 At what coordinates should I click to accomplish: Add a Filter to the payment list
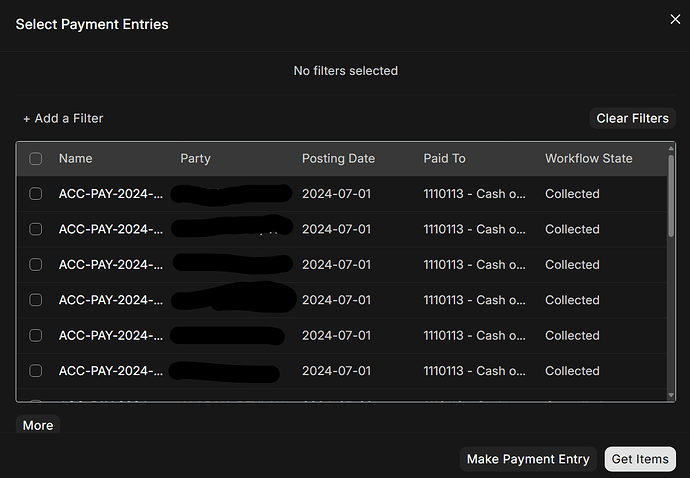pos(63,118)
